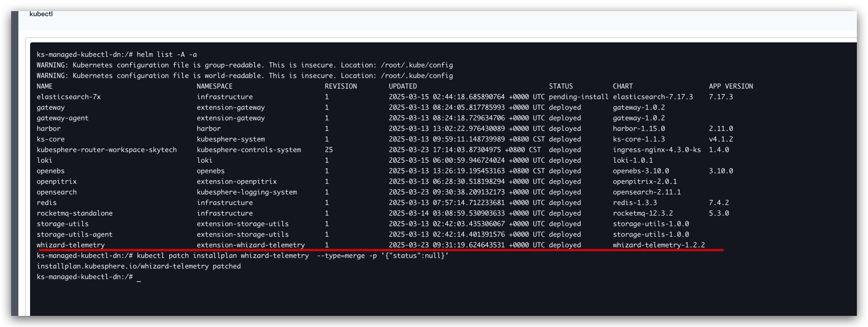Screen dimensions: 868x327
Task: Click the 2025-03-15 02:44:18 updated timestamp
Action: click(x=467, y=97)
